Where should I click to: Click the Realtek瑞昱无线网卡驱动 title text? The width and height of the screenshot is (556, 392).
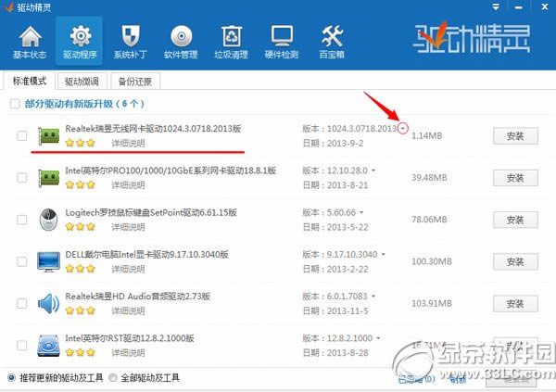coord(153,129)
